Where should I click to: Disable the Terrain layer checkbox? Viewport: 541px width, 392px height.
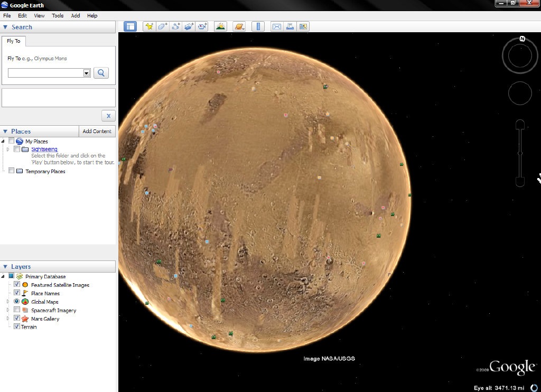(16, 326)
